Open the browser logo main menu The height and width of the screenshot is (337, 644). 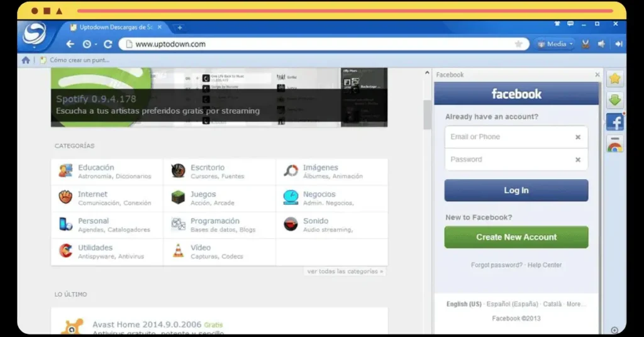pyautogui.click(x=34, y=34)
